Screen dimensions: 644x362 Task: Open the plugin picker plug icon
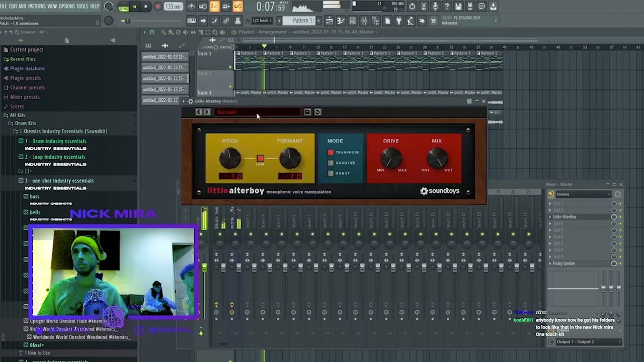pyautogui.click(x=398, y=21)
